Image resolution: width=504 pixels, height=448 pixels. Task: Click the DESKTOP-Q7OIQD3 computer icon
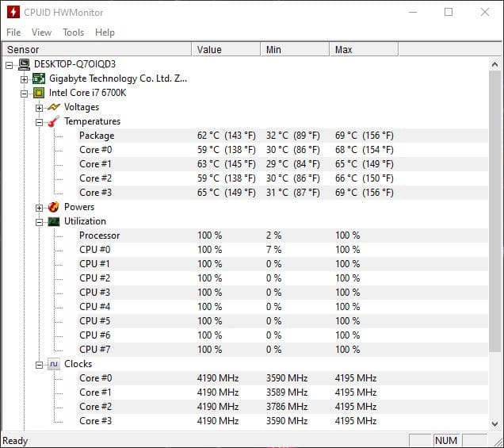pyautogui.click(x=24, y=64)
